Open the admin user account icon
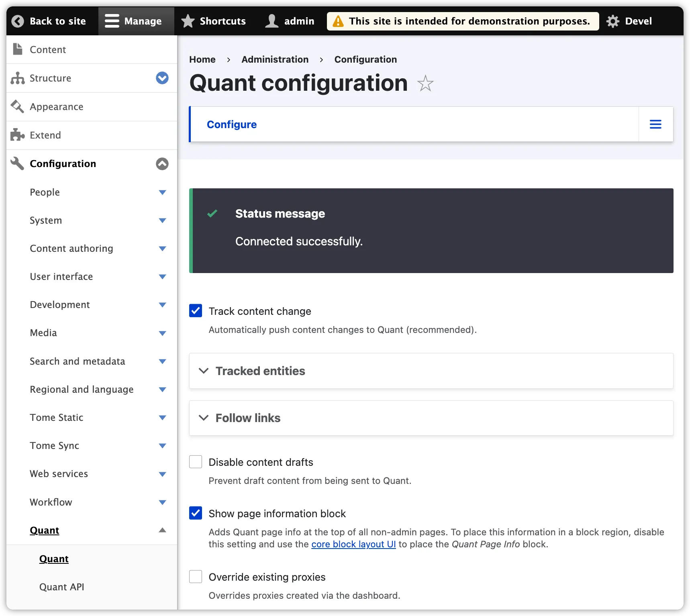690x616 pixels. [x=272, y=21]
